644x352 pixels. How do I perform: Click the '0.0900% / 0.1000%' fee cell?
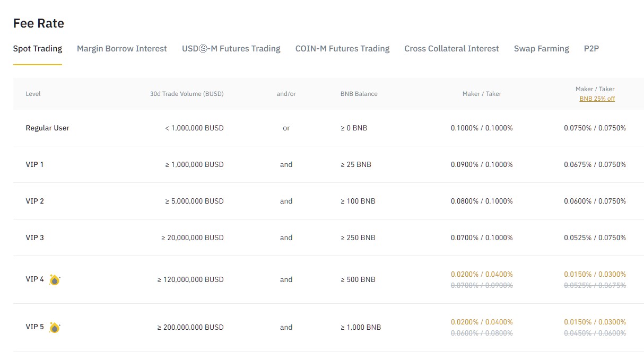482,164
